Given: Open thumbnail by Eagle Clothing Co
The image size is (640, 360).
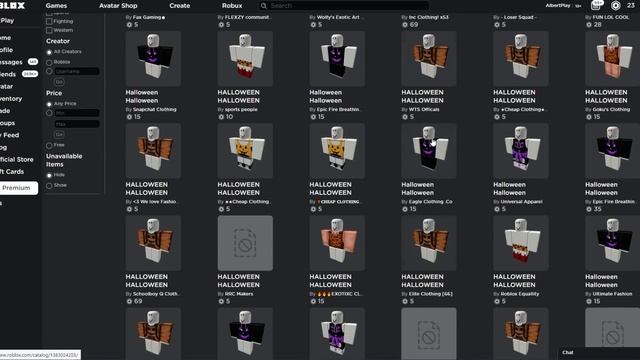Looking at the screenshot, I should pyautogui.click(x=429, y=151).
